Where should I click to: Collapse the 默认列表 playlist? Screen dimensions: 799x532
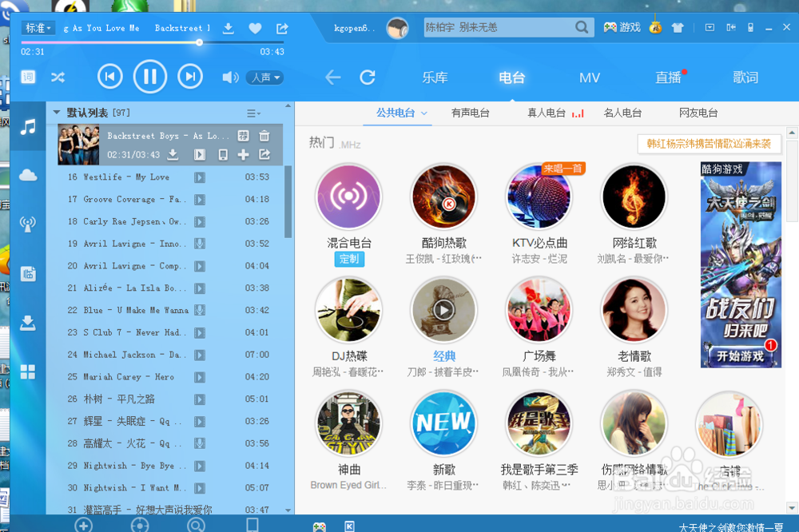click(x=57, y=112)
